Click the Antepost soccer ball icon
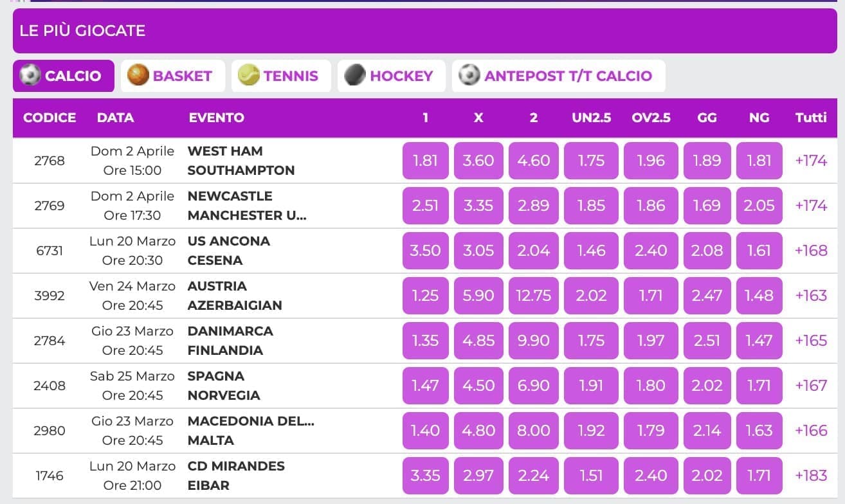845x504 pixels. (469, 76)
